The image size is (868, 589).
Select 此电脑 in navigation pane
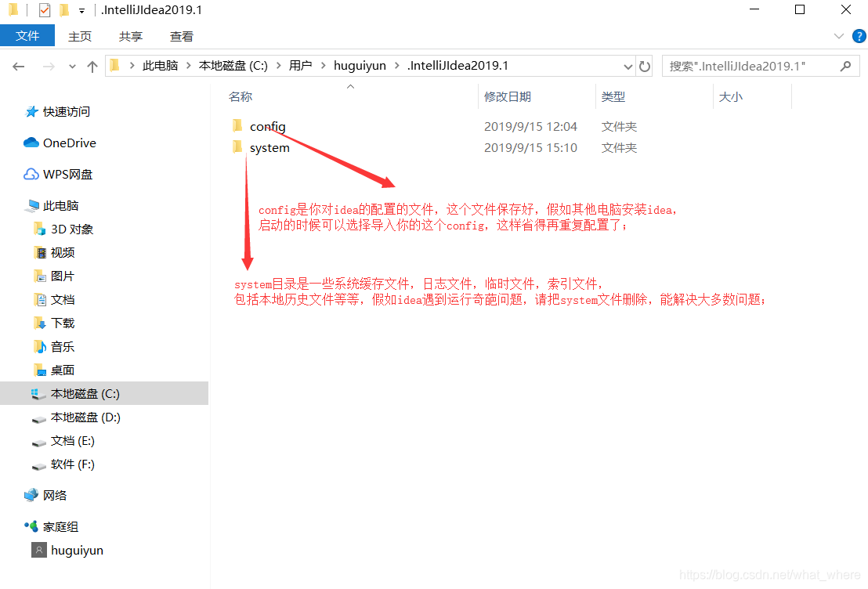pos(61,206)
